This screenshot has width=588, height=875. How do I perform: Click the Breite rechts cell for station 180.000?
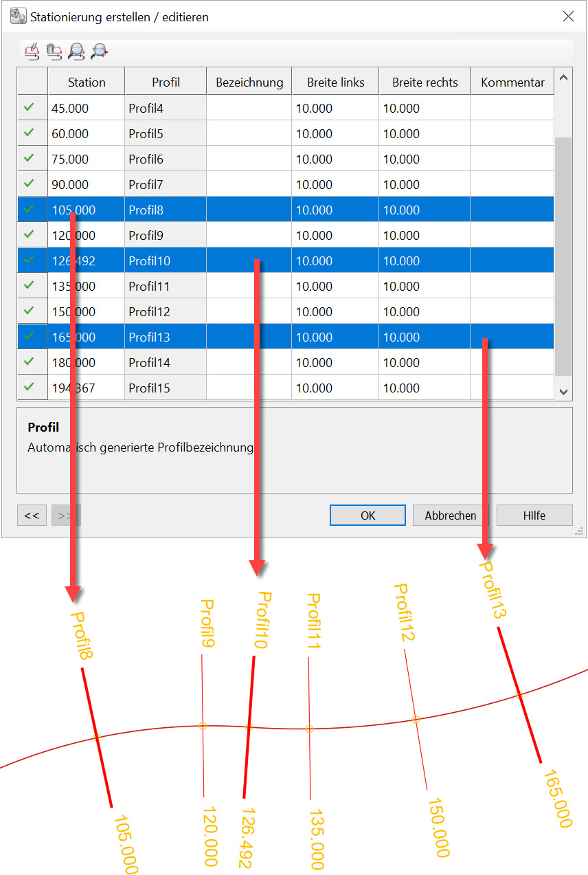424,362
